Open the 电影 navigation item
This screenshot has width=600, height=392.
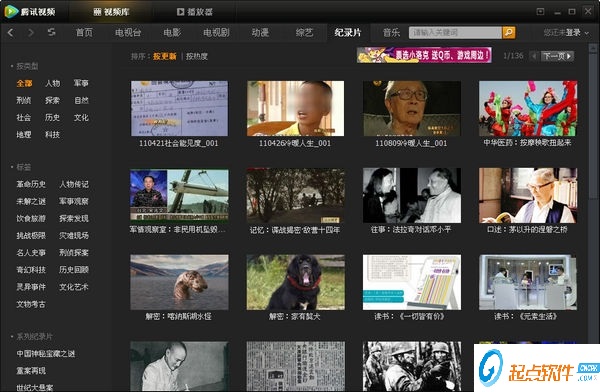172,33
